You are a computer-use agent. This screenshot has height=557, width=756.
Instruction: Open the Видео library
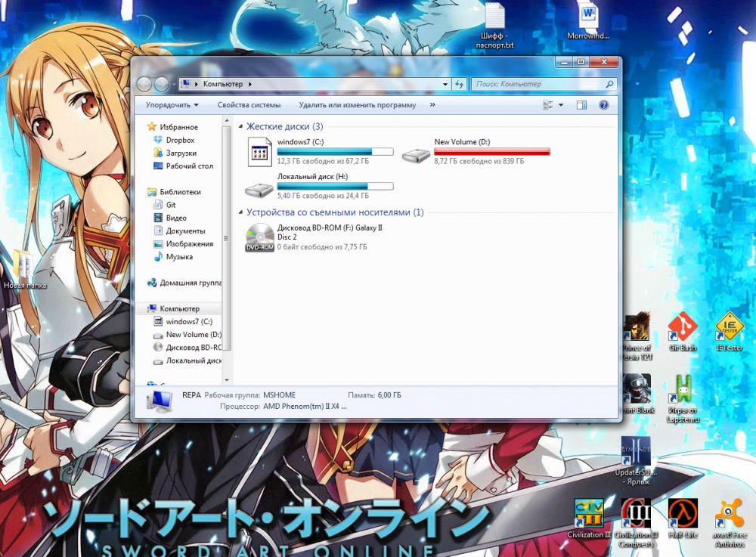pos(176,218)
